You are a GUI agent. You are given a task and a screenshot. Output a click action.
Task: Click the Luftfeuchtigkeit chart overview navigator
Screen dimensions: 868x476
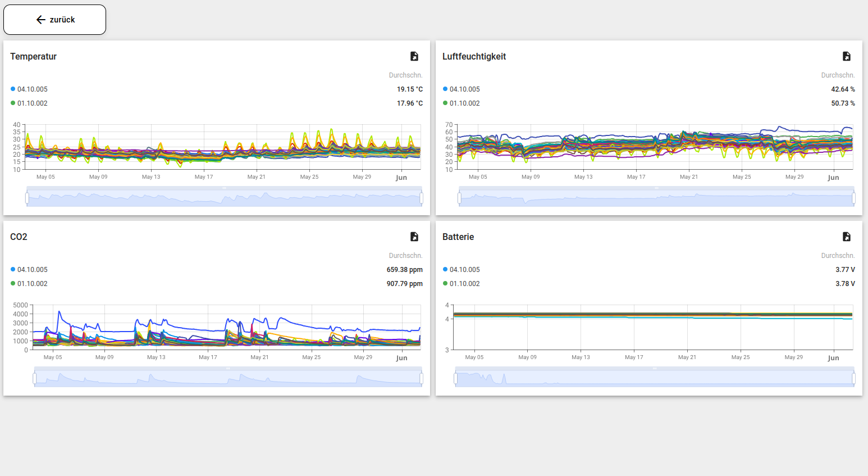pyautogui.click(x=656, y=197)
